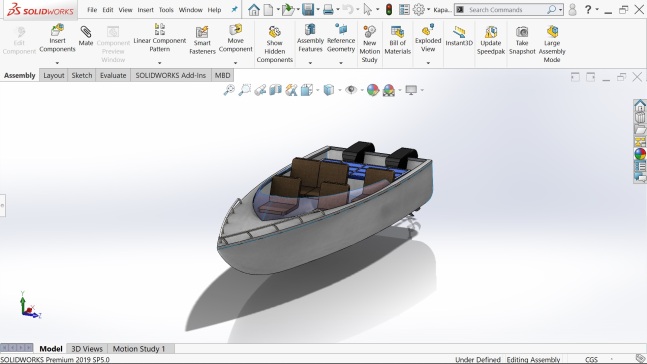Open the File menu

pos(92,9)
